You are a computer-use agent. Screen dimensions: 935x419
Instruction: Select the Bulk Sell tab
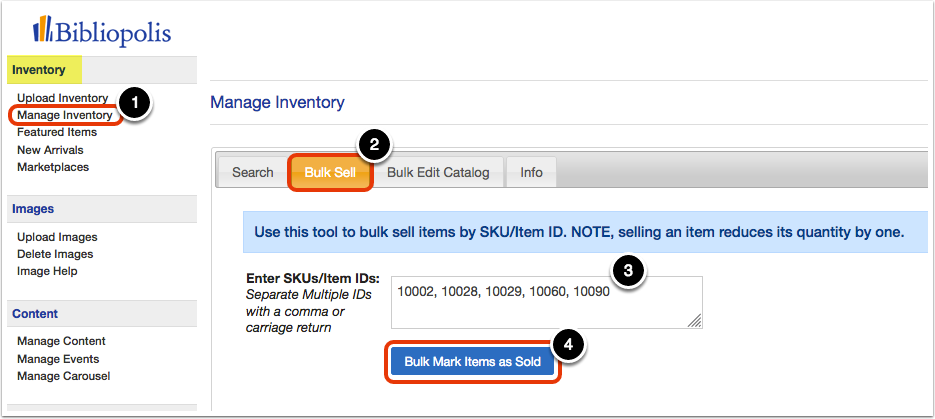(x=330, y=172)
